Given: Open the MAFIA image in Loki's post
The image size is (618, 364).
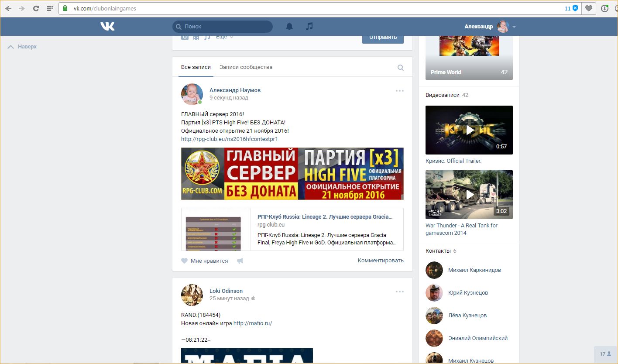Looking at the screenshot, I should [x=247, y=356].
